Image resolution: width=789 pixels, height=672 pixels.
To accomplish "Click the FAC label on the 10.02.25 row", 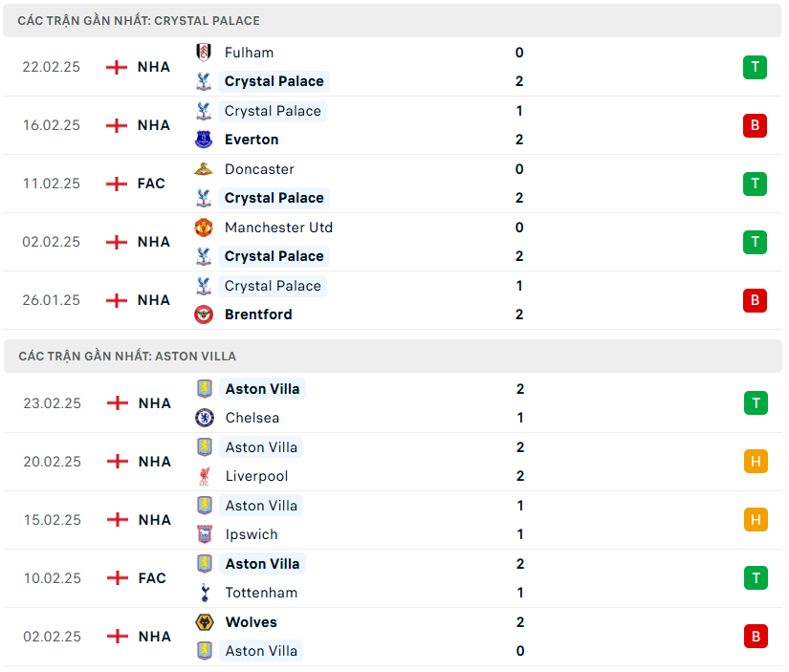I will coord(152,578).
